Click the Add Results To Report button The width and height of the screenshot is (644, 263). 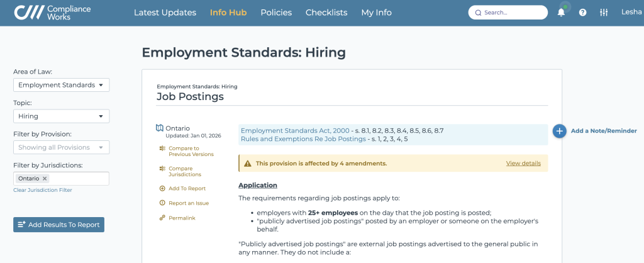pos(58,225)
